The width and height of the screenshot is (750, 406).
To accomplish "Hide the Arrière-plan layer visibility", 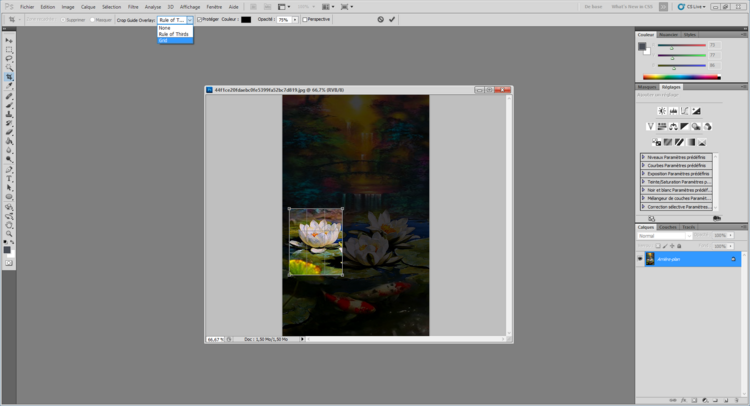I will (x=640, y=259).
